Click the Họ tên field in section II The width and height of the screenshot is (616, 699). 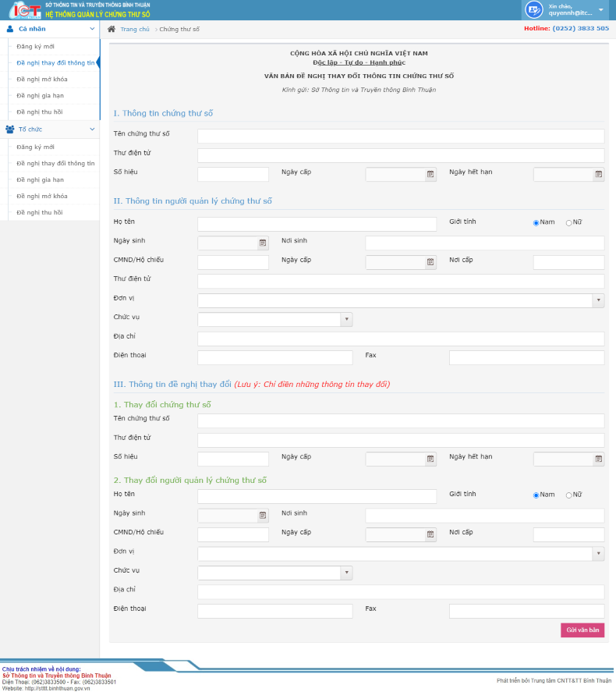(317, 225)
